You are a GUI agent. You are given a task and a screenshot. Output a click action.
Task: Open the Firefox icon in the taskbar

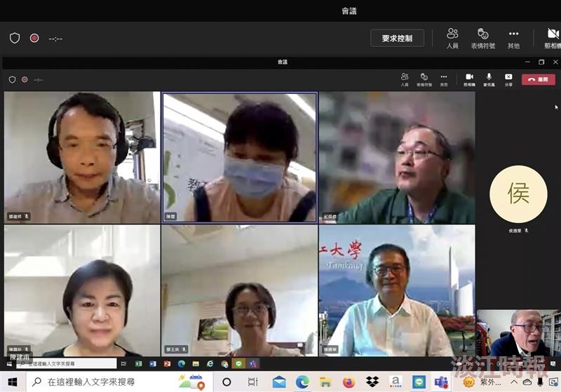coord(349,382)
